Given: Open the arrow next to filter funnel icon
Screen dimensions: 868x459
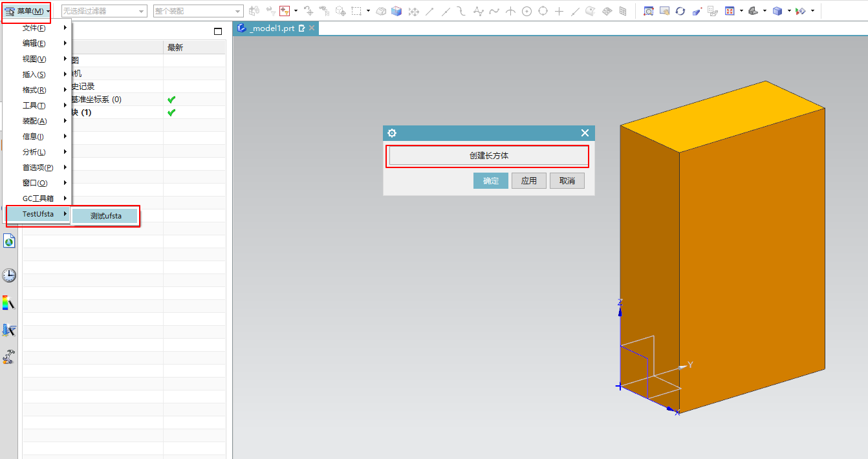Looking at the screenshot, I should pyautogui.click(x=296, y=10).
